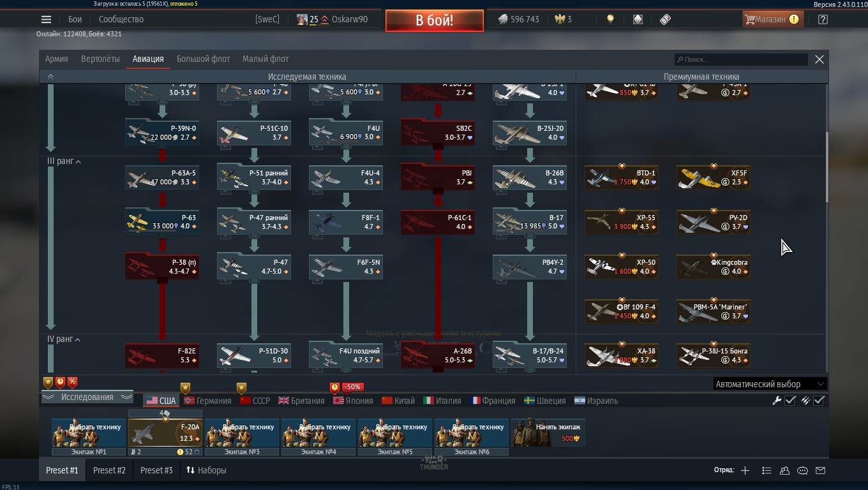Open the chat speech bubble icon
Viewport: 868px width, 490px height.
click(x=802, y=470)
